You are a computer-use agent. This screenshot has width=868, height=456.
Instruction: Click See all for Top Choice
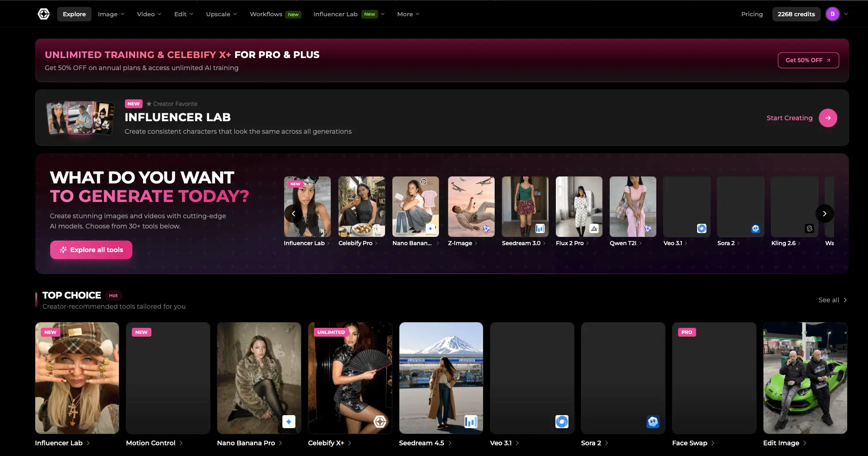click(x=832, y=300)
